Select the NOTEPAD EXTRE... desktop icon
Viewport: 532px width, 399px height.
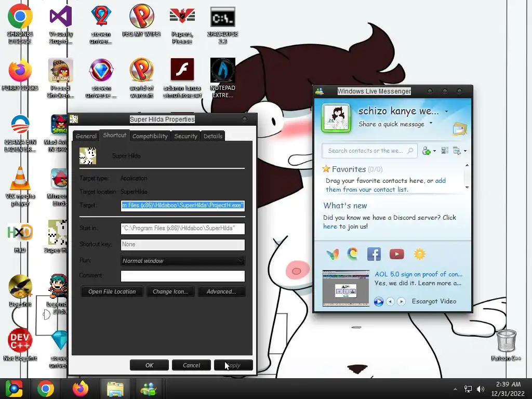(x=222, y=78)
